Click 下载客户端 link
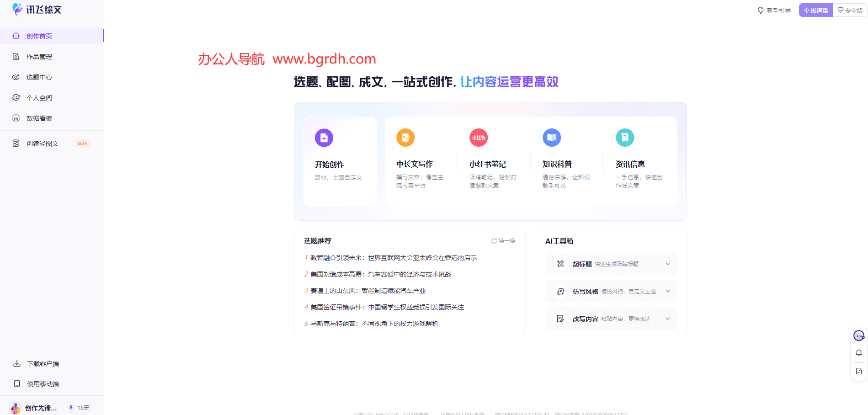 (x=43, y=363)
